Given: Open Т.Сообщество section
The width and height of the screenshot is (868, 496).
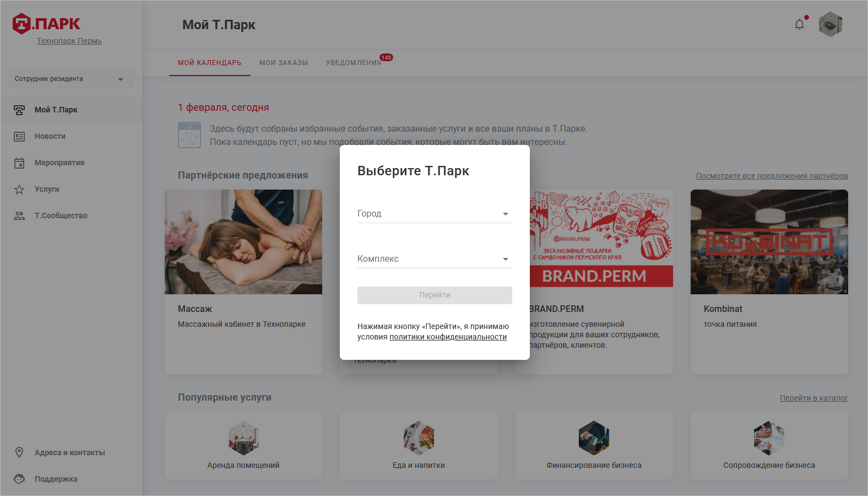Looking at the screenshot, I should [61, 215].
